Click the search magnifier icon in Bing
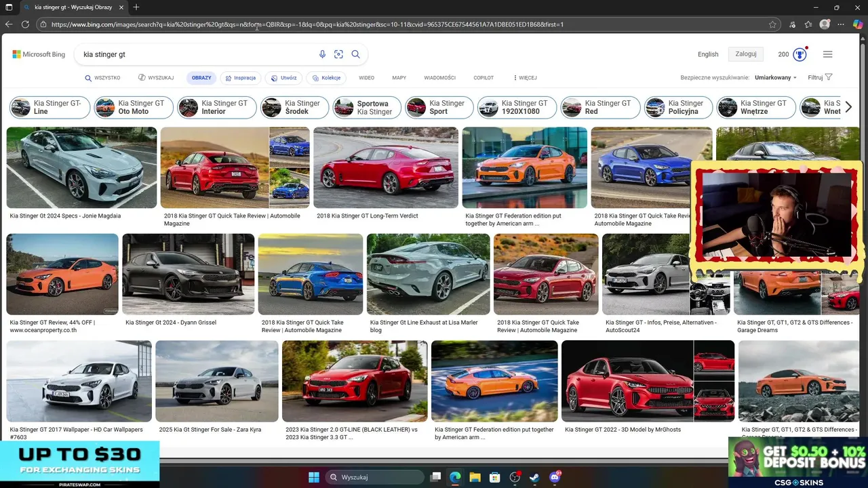The height and width of the screenshot is (488, 868). coord(355,54)
